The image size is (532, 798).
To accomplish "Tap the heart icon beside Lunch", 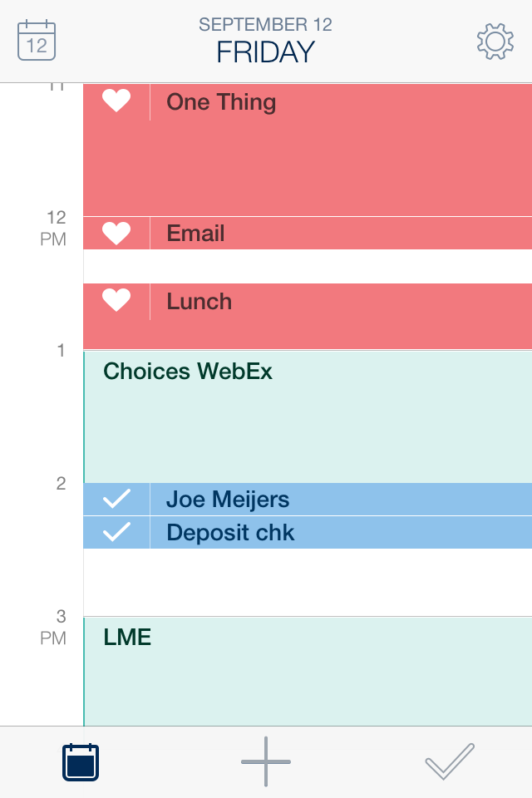I will [x=116, y=301].
